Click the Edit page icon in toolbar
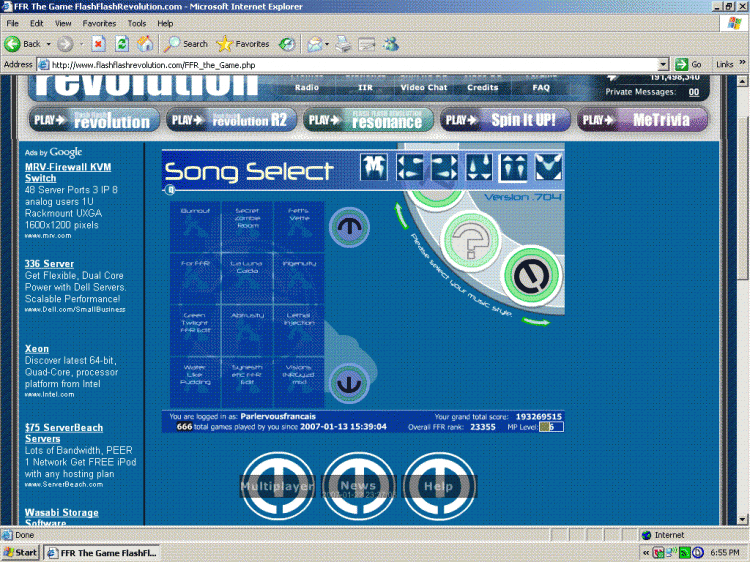This screenshot has width=750, height=562. click(367, 44)
